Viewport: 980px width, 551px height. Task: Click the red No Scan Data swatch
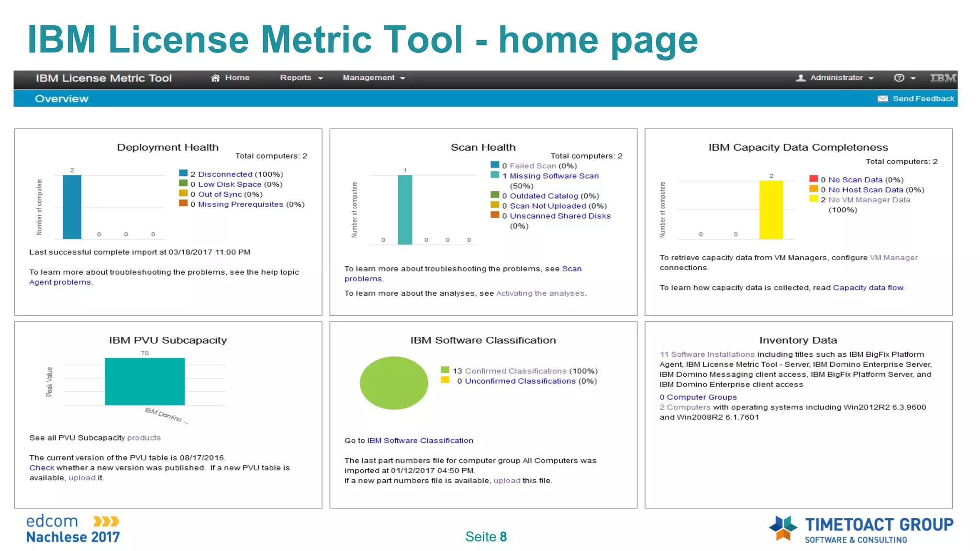pos(813,178)
